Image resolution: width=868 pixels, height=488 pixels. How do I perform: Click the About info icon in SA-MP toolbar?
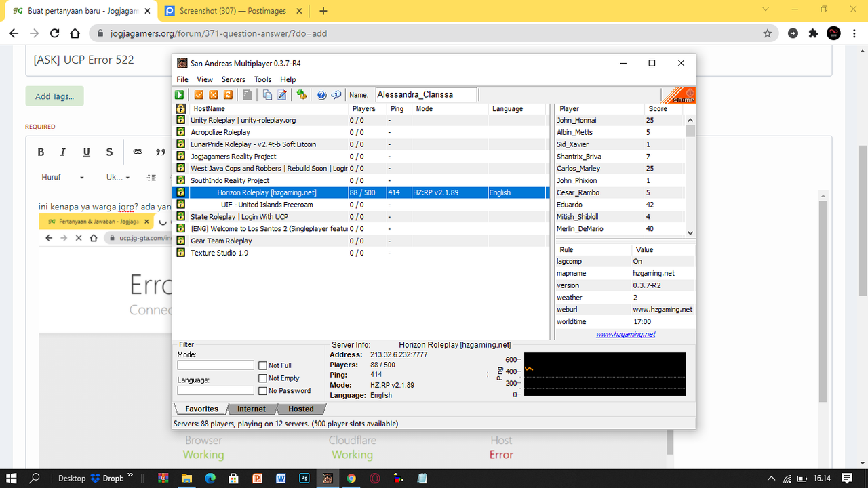pos(336,95)
